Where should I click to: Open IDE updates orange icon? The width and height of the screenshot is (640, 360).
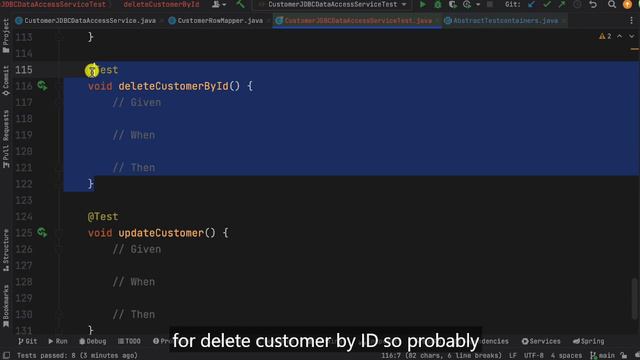(627, 4)
